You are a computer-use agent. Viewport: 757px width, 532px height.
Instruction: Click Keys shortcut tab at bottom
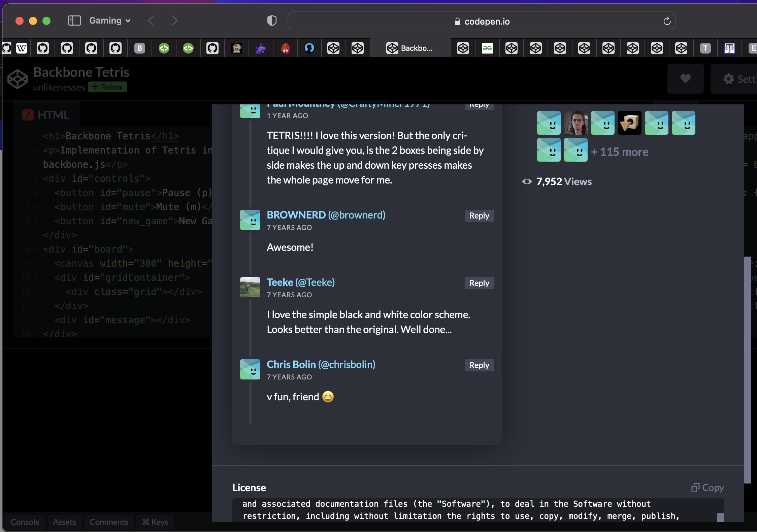pos(154,522)
